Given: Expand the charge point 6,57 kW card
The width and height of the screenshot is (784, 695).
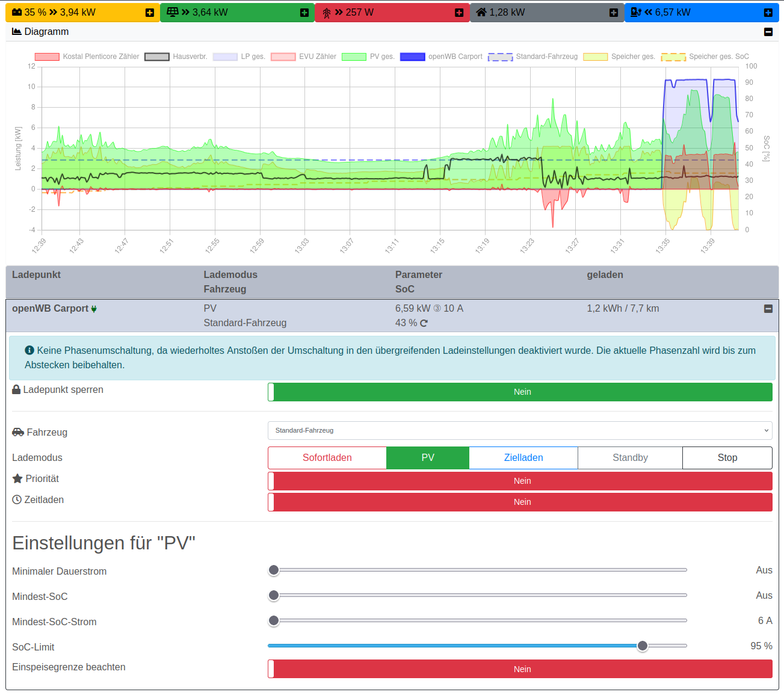Looking at the screenshot, I should coord(768,13).
